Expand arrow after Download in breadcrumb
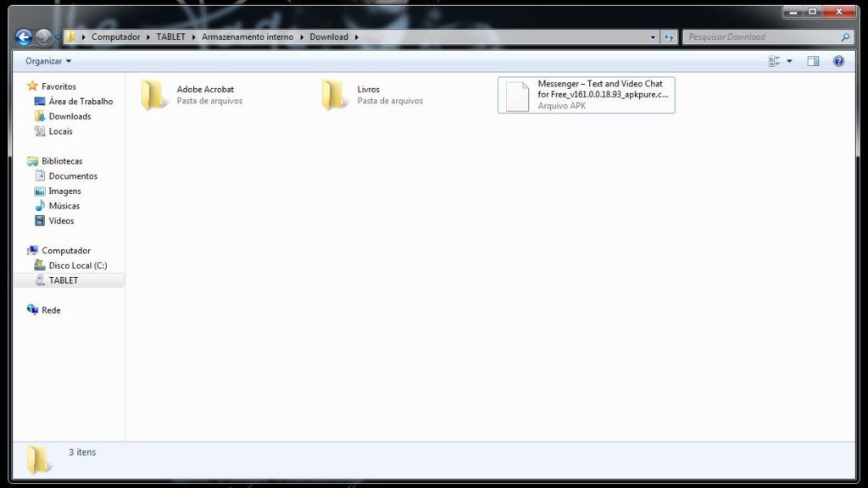This screenshot has height=488, width=868. 357,37
